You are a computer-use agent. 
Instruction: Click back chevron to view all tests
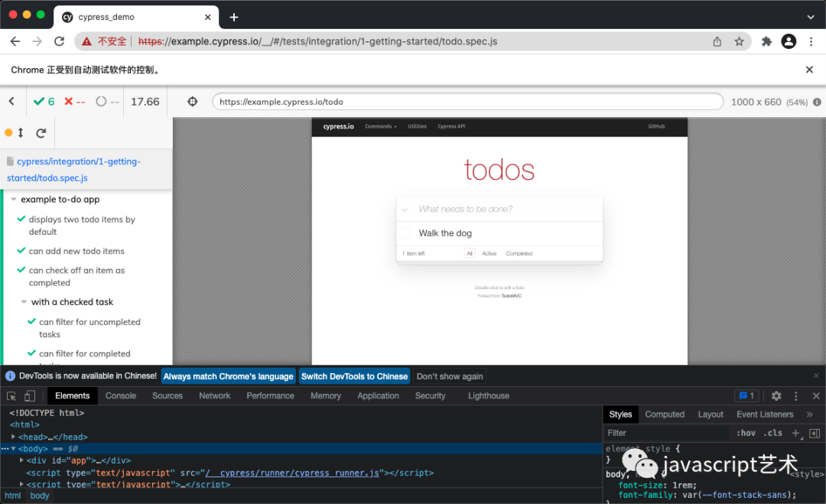pyautogui.click(x=11, y=102)
